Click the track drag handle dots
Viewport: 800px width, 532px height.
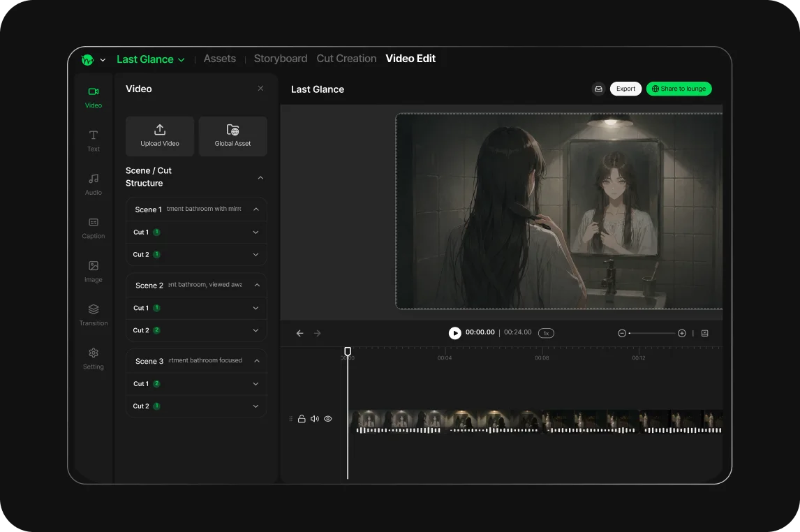(291, 419)
